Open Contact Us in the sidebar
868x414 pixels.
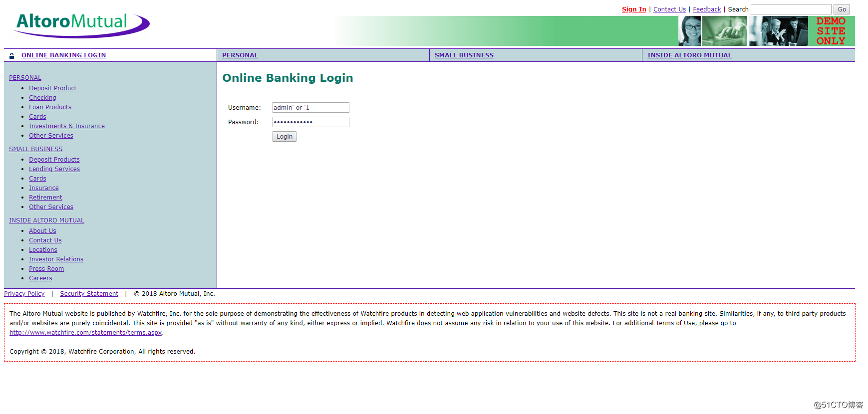(x=45, y=240)
